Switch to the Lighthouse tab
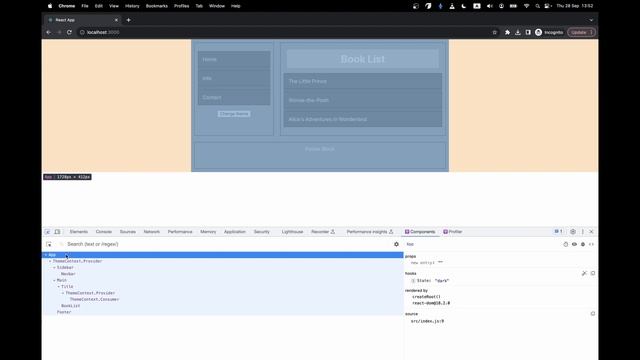Screen dimensions: 640x360 292,232
